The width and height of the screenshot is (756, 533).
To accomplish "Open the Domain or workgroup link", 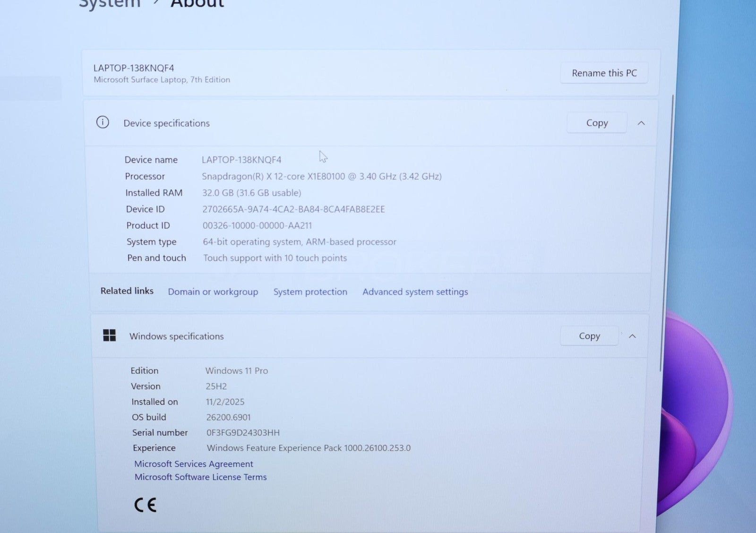I will [x=213, y=292].
